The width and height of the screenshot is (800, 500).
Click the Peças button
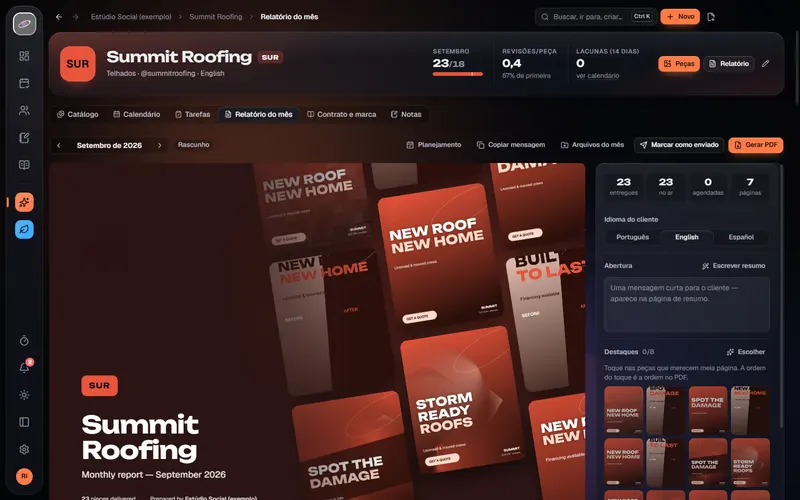point(679,64)
